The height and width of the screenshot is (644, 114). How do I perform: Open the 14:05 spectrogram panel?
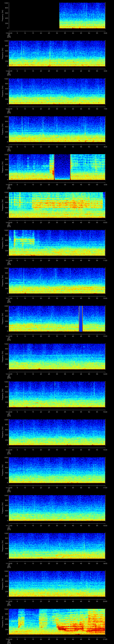pos(57,53)
